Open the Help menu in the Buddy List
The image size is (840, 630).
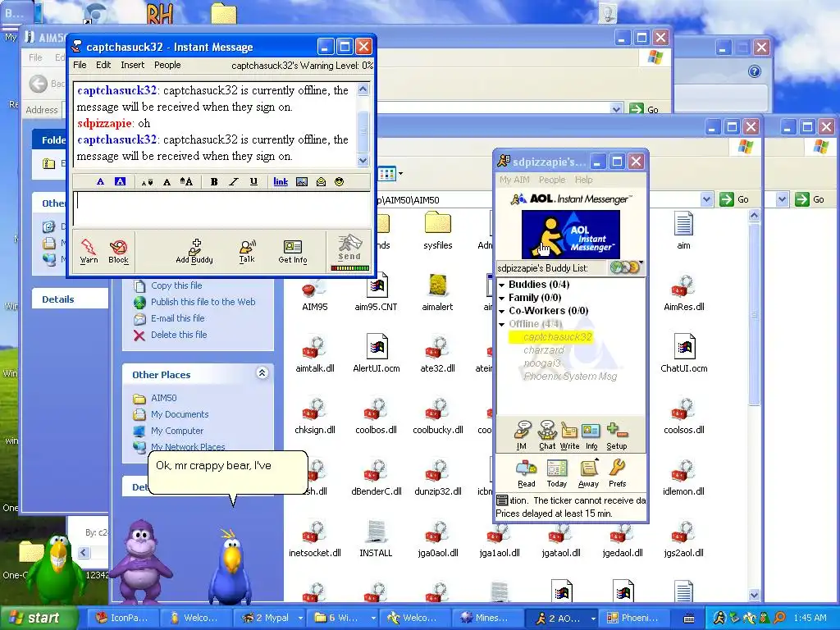[x=583, y=180]
